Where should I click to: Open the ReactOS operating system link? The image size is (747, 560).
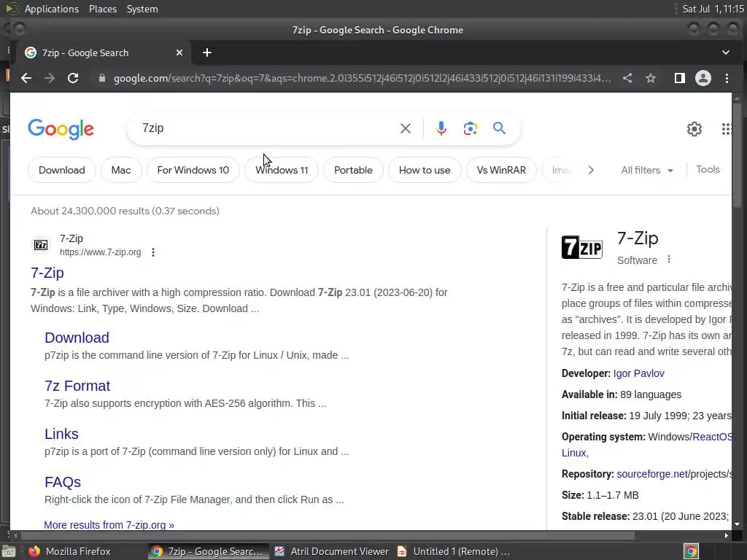tap(712, 437)
